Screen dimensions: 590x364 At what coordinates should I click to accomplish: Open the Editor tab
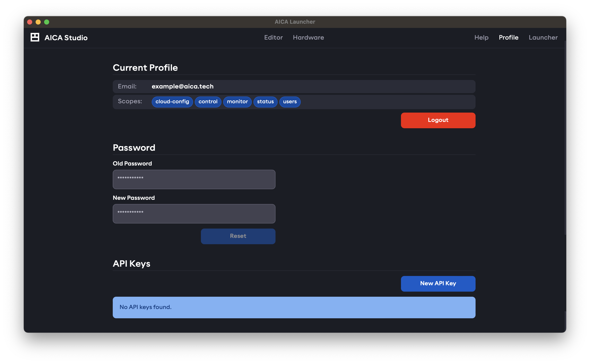pos(273,37)
